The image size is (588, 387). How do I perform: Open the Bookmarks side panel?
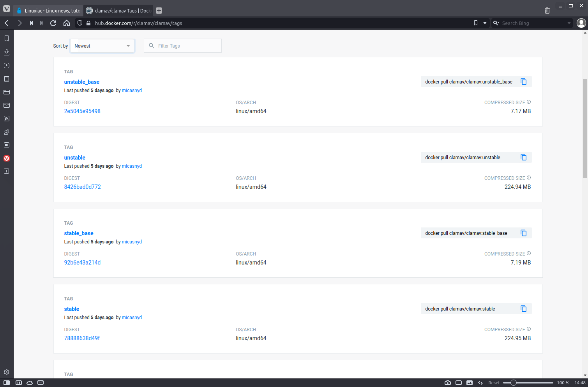tap(7, 38)
